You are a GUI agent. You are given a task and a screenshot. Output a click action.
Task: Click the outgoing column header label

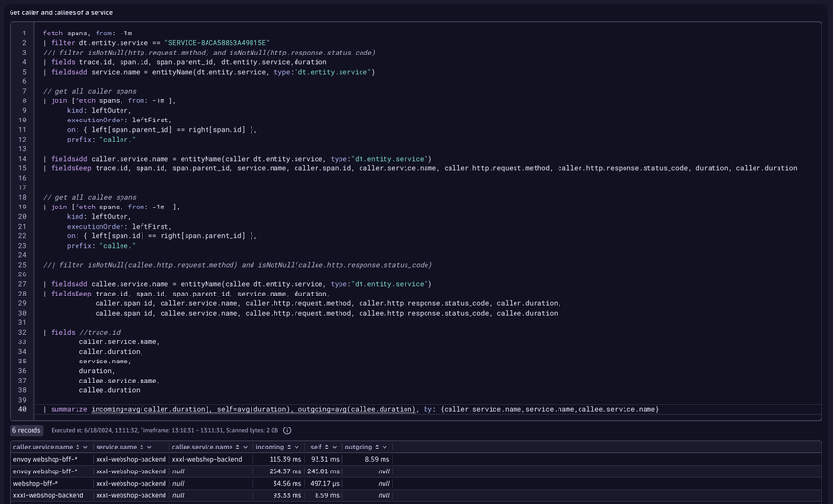359,448
